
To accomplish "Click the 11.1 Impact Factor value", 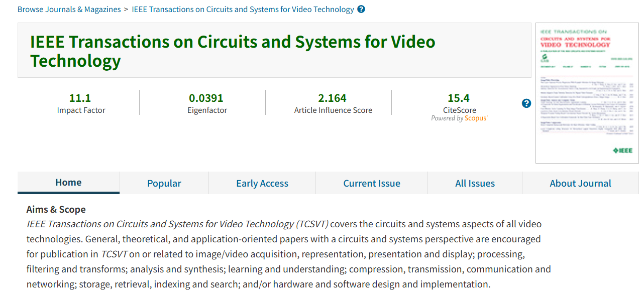I will [80, 98].
